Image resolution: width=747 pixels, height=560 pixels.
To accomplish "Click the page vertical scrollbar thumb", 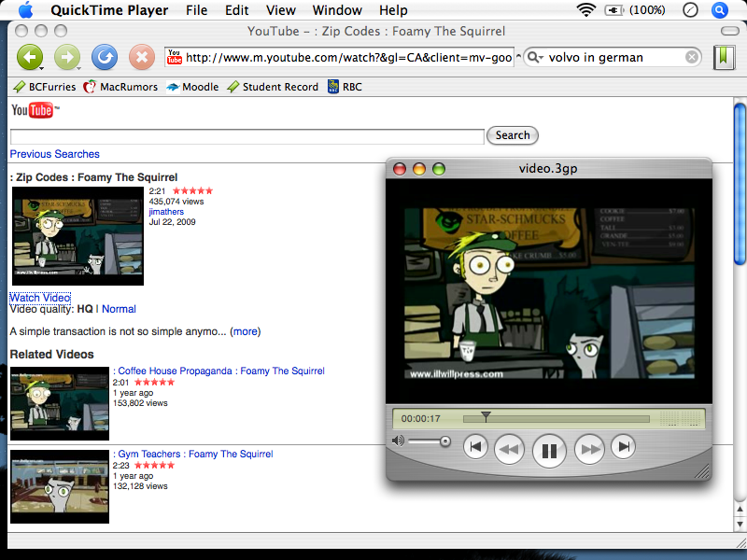I will click(x=740, y=184).
